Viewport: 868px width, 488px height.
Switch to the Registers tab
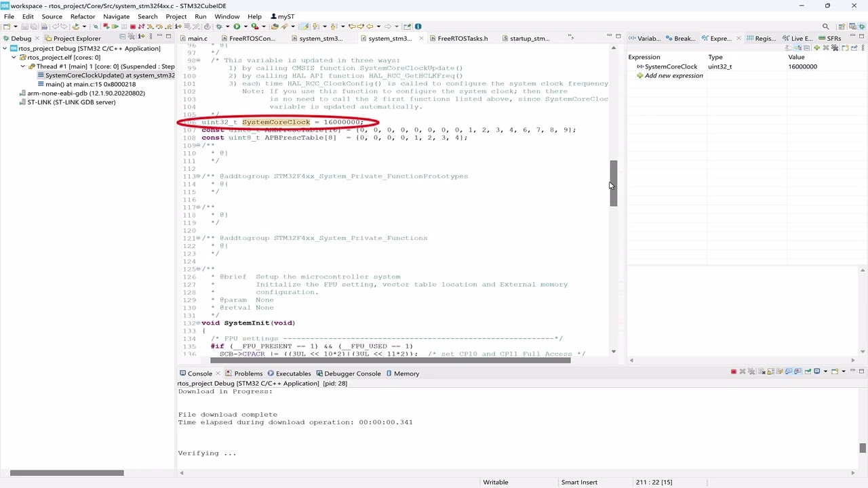[761, 39]
